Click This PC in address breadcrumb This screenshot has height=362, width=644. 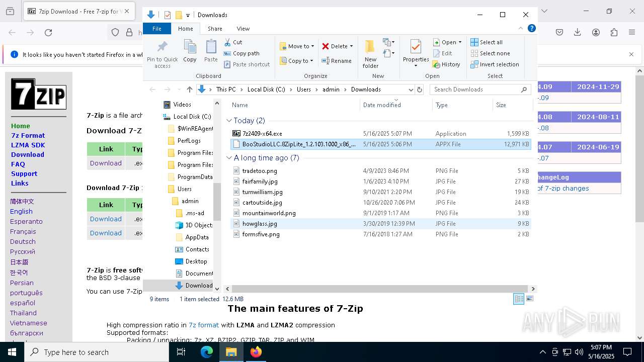(226, 89)
